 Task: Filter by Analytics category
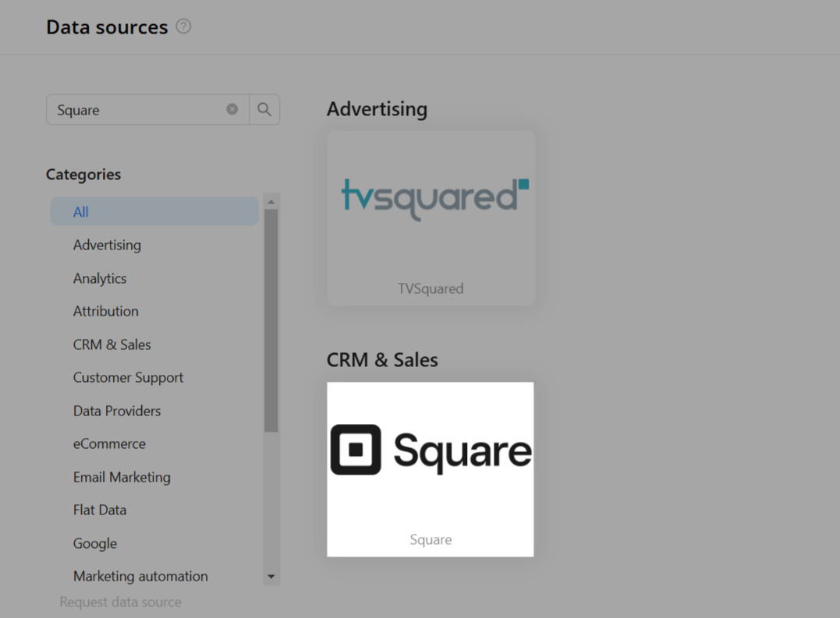coord(100,278)
